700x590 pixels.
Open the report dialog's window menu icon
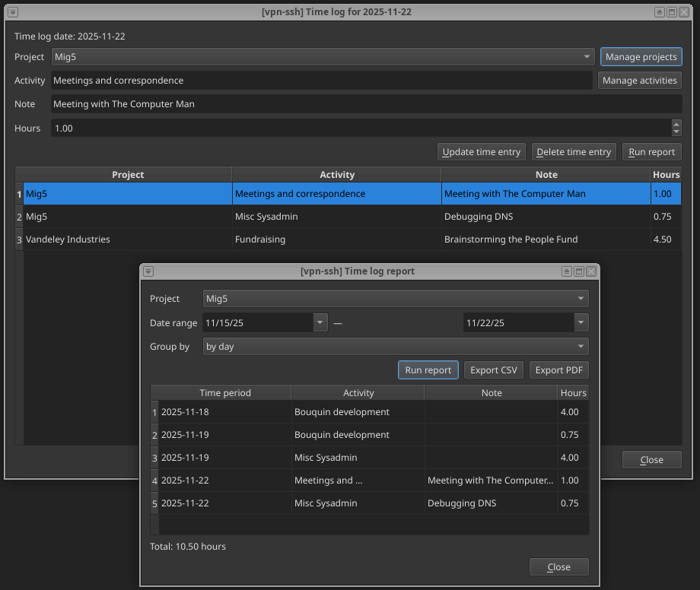148,271
